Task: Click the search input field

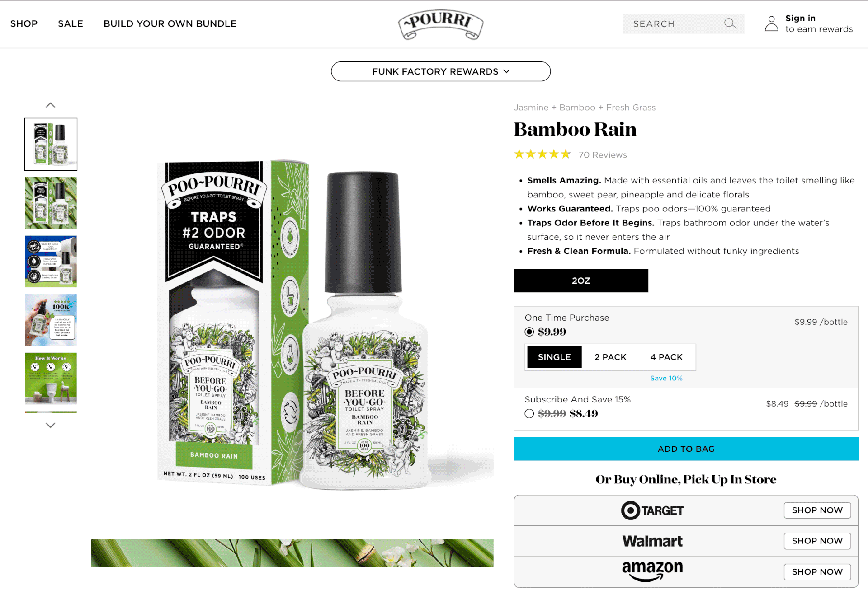Action: coord(674,23)
